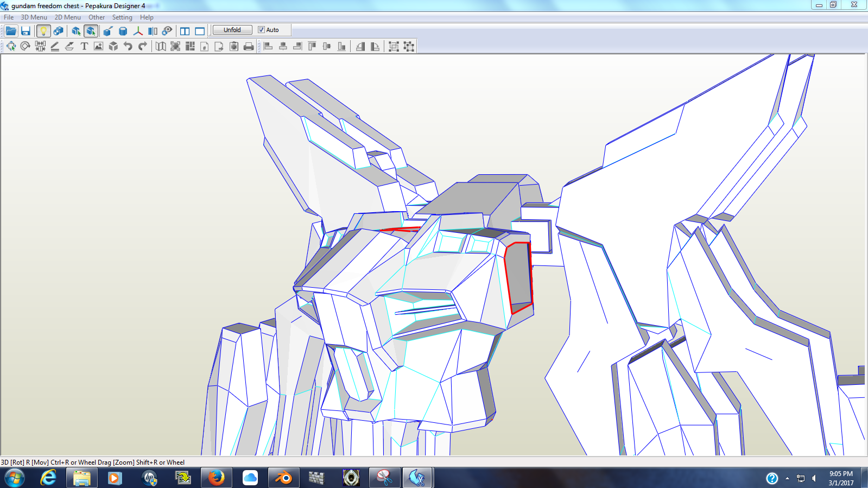Align parts to horizontal center
Viewport: 868px width, 488px height.
(283, 46)
